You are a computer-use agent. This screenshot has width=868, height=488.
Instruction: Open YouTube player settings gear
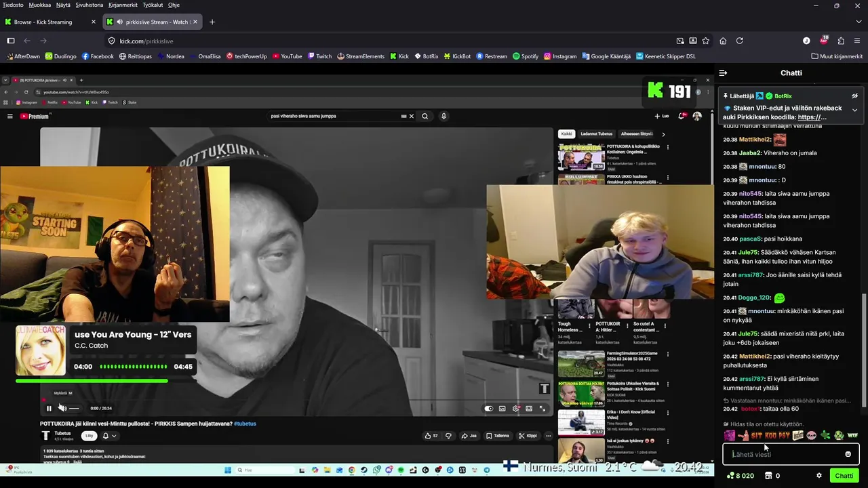(516, 408)
